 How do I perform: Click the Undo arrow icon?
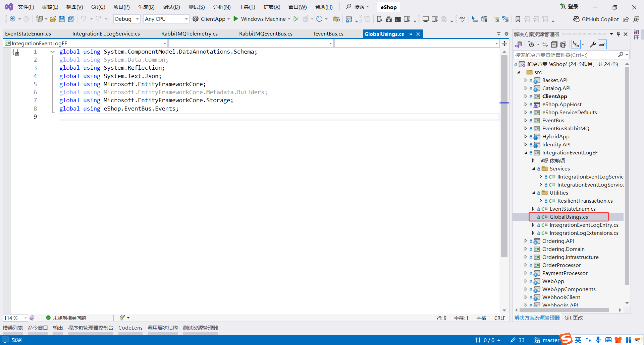[84, 19]
